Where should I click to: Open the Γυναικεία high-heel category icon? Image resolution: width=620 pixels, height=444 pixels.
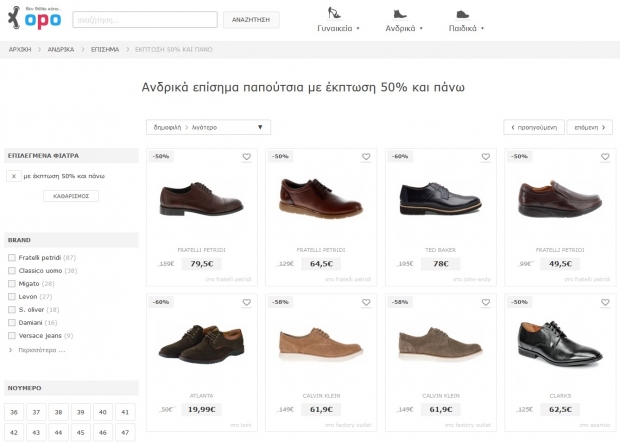334,13
